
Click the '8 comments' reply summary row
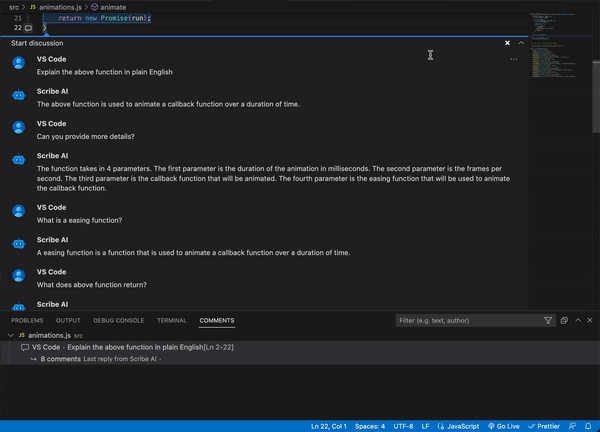[x=300, y=359]
